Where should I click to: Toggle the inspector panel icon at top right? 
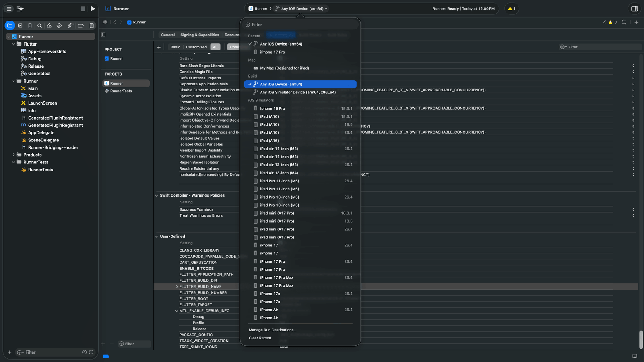click(x=634, y=8)
